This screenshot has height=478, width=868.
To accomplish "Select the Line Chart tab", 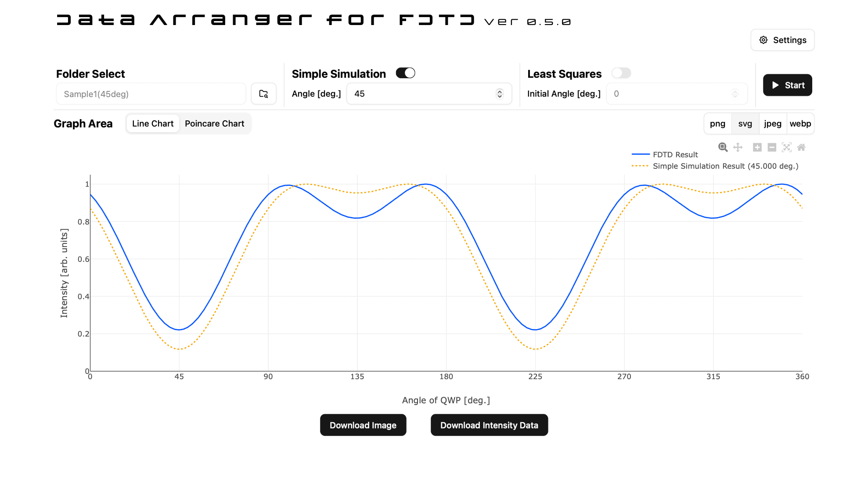I will pos(153,123).
